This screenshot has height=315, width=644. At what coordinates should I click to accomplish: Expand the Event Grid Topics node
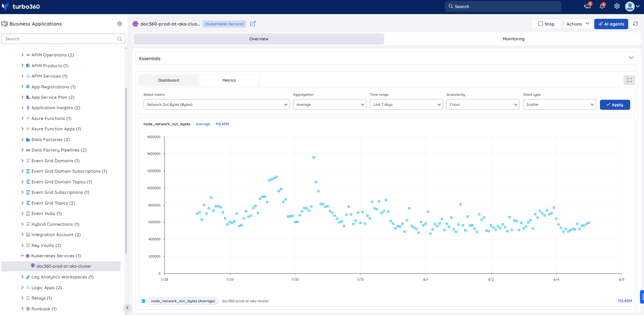click(23, 203)
